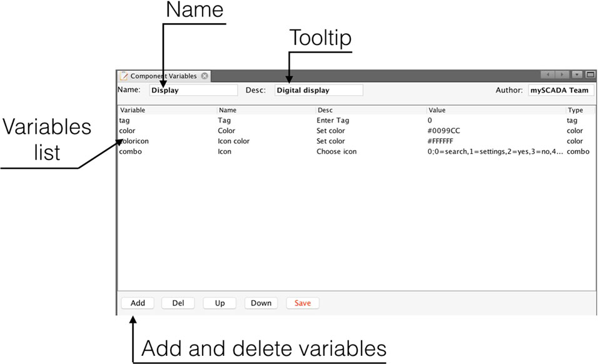Click the scroll tabs left arrow icon
Image resolution: width=598 pixels, height=364 pixels.
(x=548, y=74)
